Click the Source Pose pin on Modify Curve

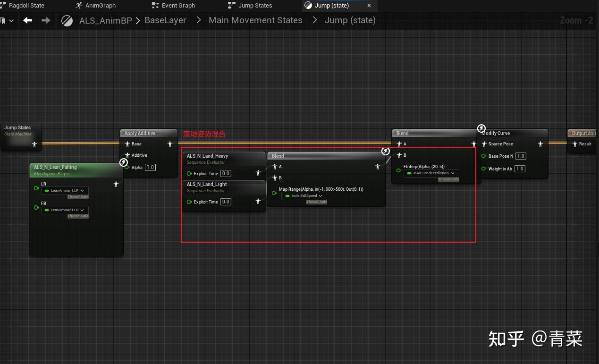(484, 144)
